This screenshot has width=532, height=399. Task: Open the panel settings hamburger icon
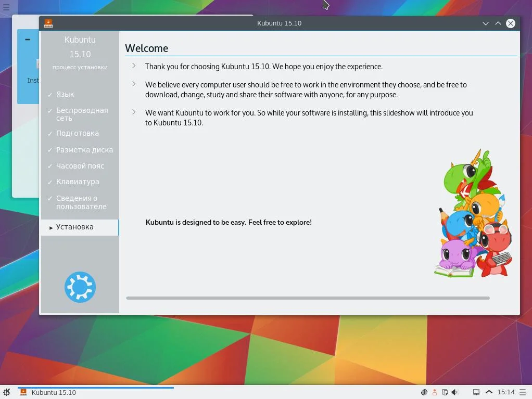pyautogui.click(x=523, y=392)
